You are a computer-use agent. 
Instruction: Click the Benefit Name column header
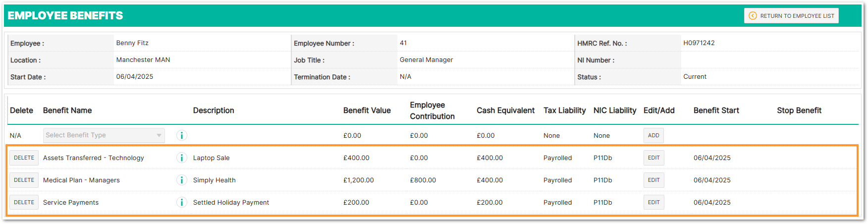coord(67,111)
